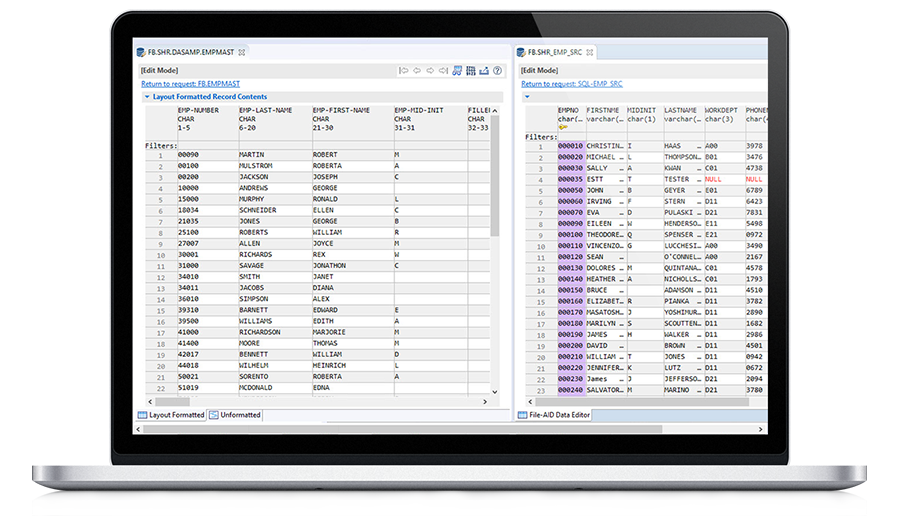The width and height of the screenshot is (900, 516).
Task: Click the export icon in the toolbar
Action: coord(484,70)
